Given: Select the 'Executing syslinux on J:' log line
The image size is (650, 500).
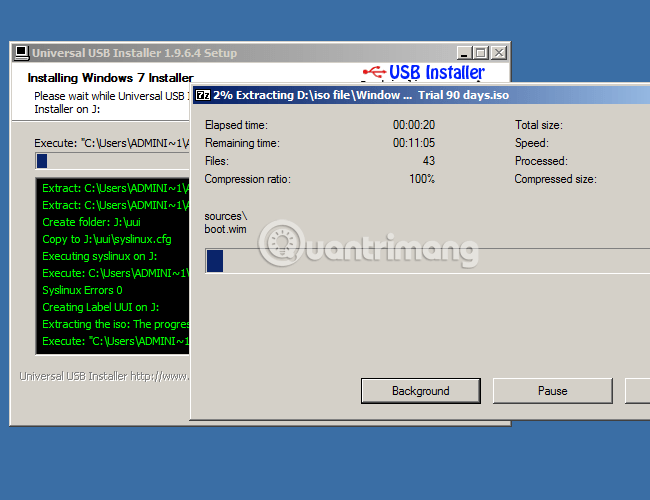Looking at the screenshot, I should pyautogui.click(x=99, y=256).
